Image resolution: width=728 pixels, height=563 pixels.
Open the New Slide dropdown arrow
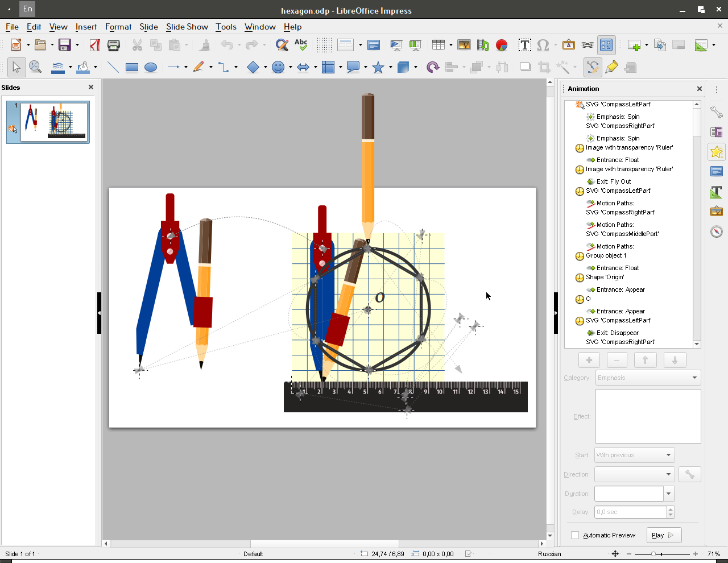coord(647,45)
